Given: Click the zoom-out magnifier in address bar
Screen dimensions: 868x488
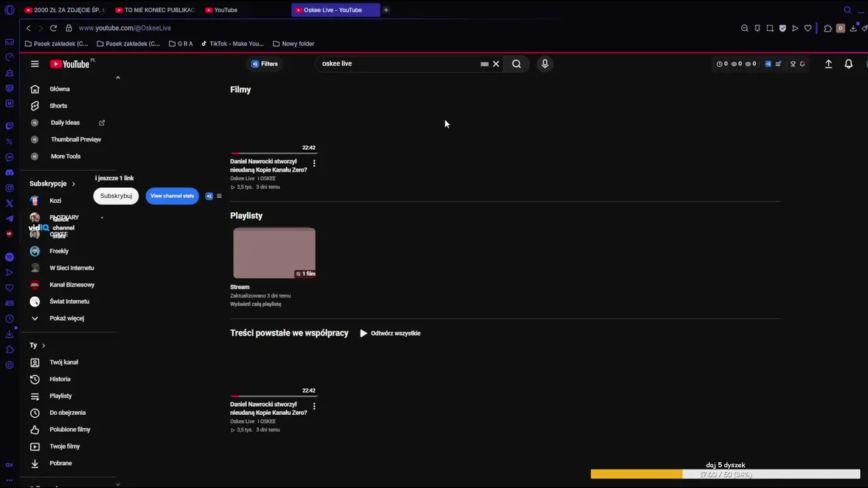Looking at the screenshot, I should tap(745, 28).
